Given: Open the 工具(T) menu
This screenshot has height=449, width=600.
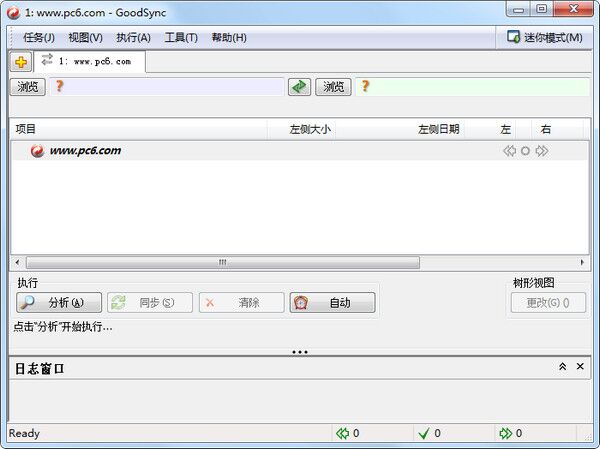Looking at the screenshot, I should 181,38.
